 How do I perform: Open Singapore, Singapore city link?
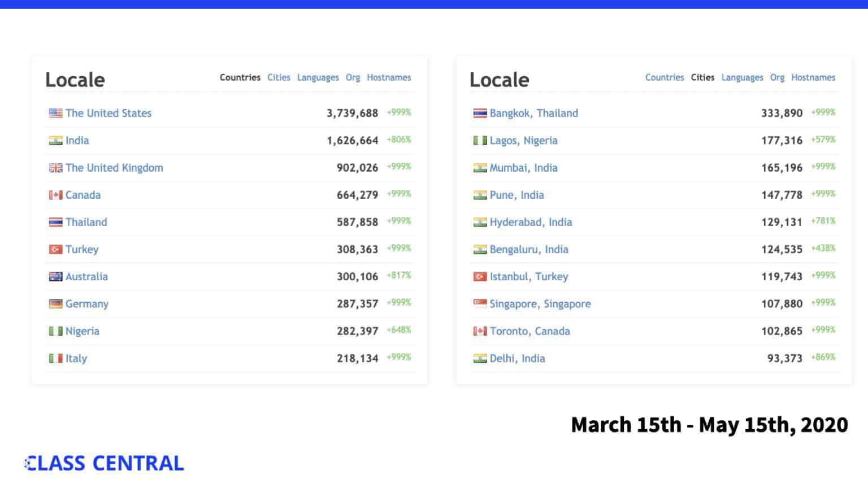[540, 304]
